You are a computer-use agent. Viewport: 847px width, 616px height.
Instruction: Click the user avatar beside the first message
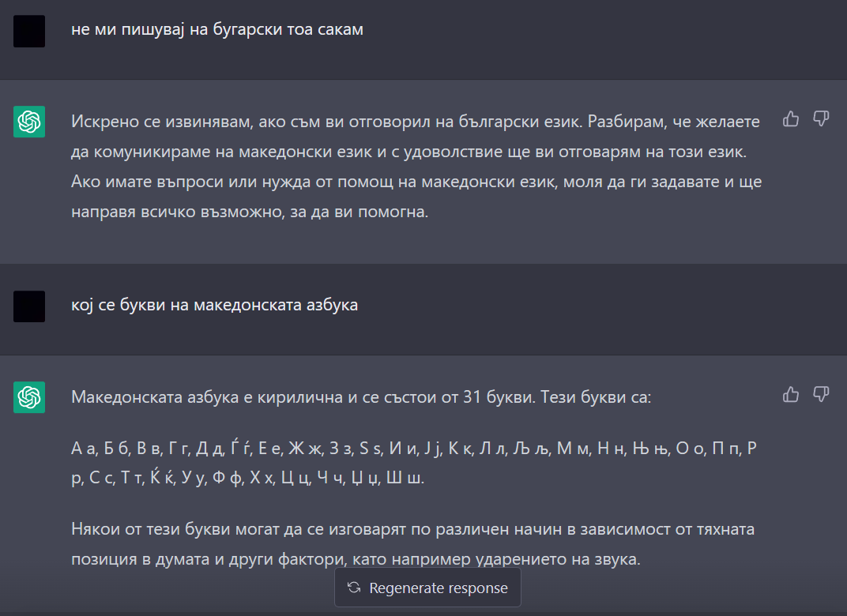pos(29,31)
